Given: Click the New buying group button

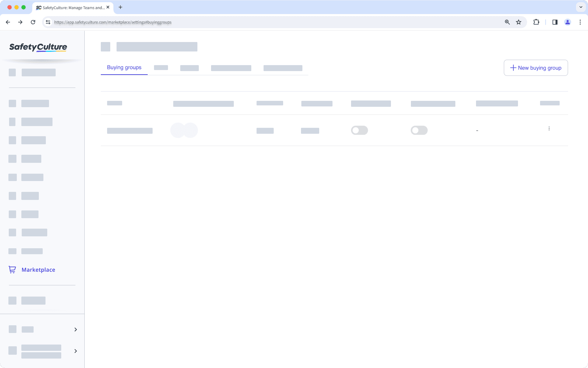Looking at the screenshot, I should pyautogui.click(x=535, y=68).
